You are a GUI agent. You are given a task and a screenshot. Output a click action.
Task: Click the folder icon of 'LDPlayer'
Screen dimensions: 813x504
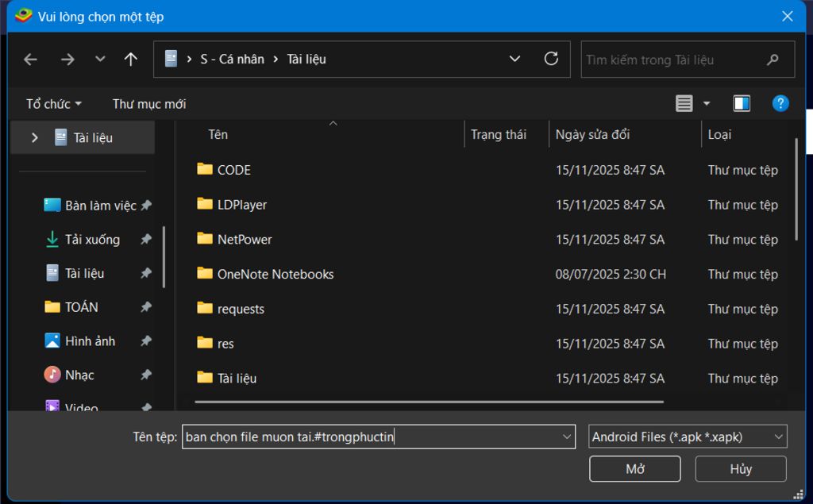click(x=205, y=204)
